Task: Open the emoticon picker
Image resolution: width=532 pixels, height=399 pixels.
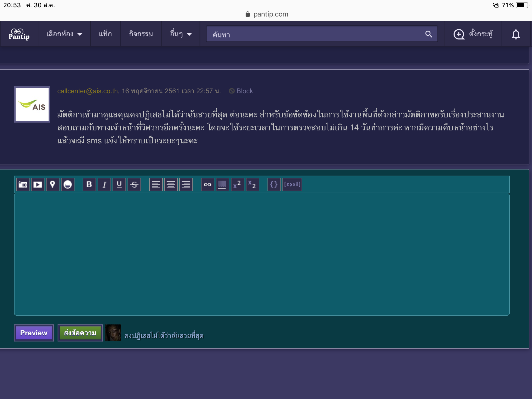Action: pos(68,184)
